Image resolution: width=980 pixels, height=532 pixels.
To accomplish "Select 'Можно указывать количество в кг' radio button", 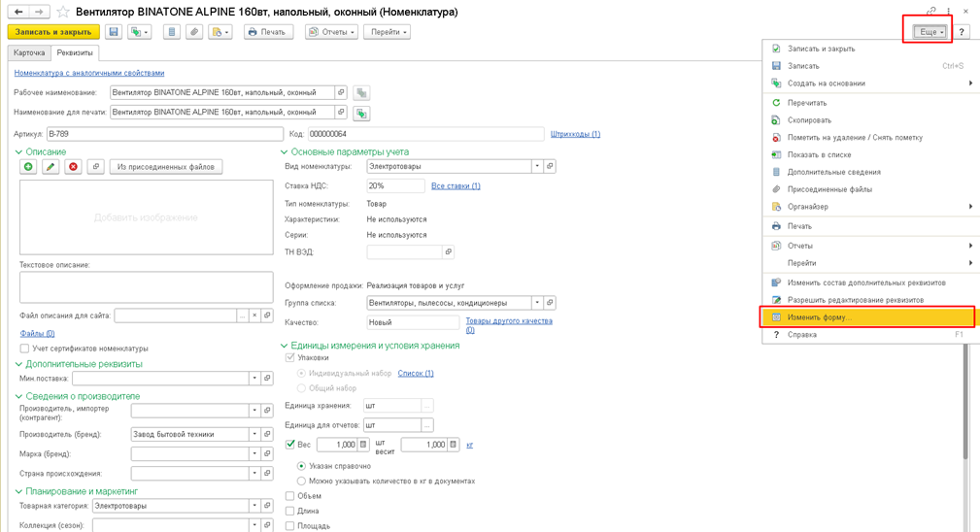I will click(x=301, y=482).
